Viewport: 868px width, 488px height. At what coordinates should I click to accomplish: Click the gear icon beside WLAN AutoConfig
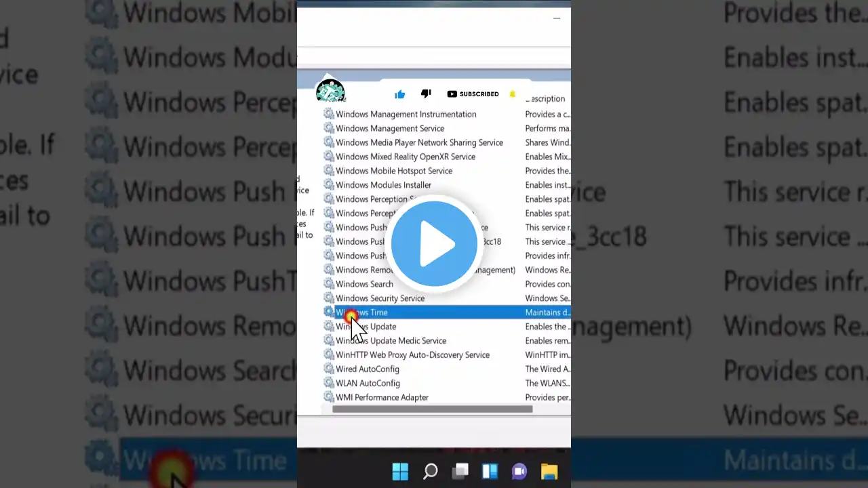329,384
